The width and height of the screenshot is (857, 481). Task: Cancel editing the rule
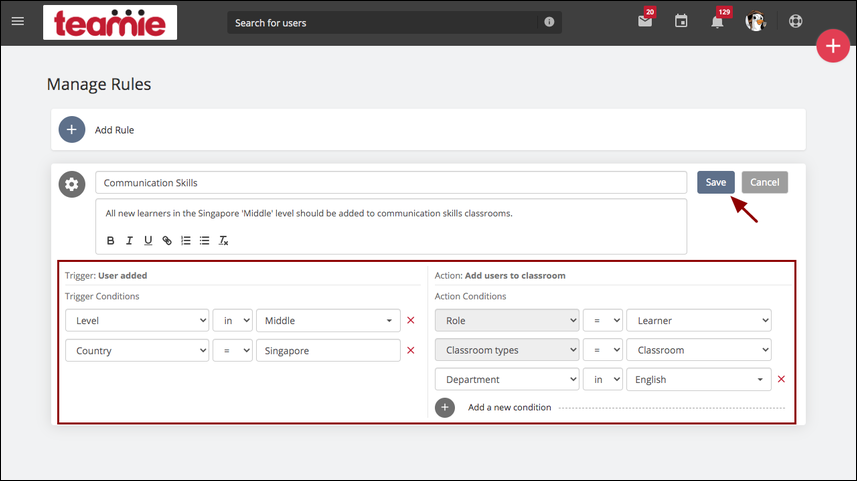[764, 182]
